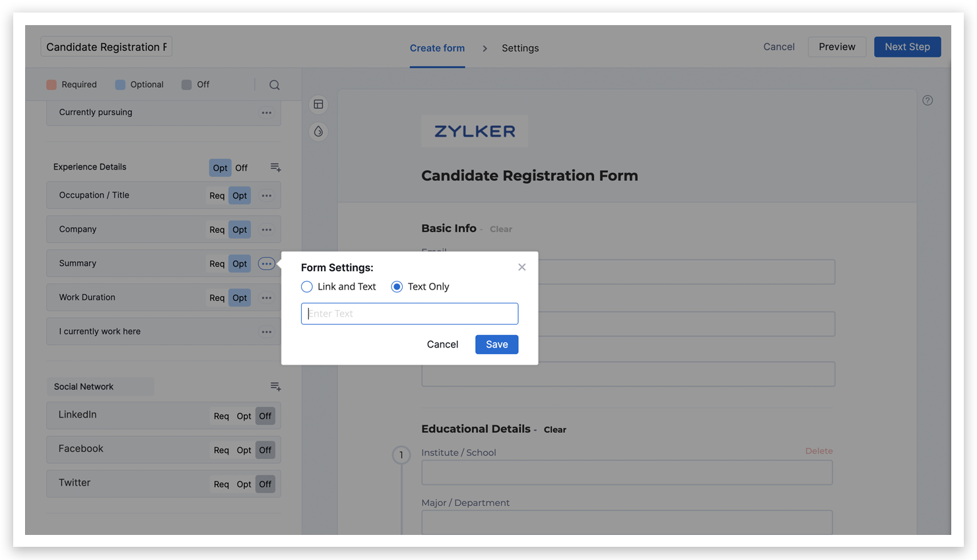The height and width of the screenshot is (560, 977).
Task: Open the theme color droplet icon
Action: point(319,131)
